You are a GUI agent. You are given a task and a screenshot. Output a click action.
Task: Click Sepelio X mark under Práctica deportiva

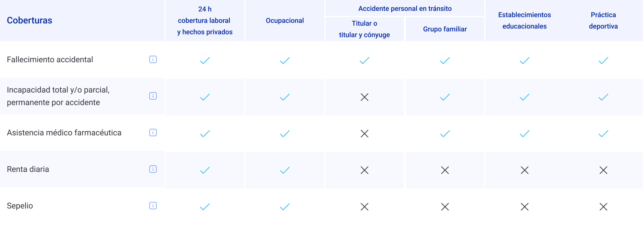click(x=603, y=207)
